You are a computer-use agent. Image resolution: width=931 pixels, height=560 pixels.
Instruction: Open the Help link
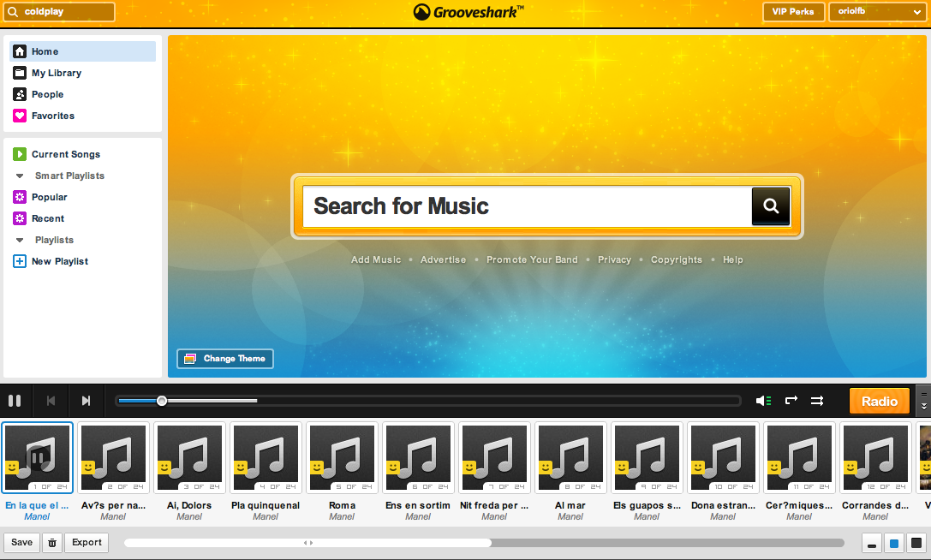point(732,259)
